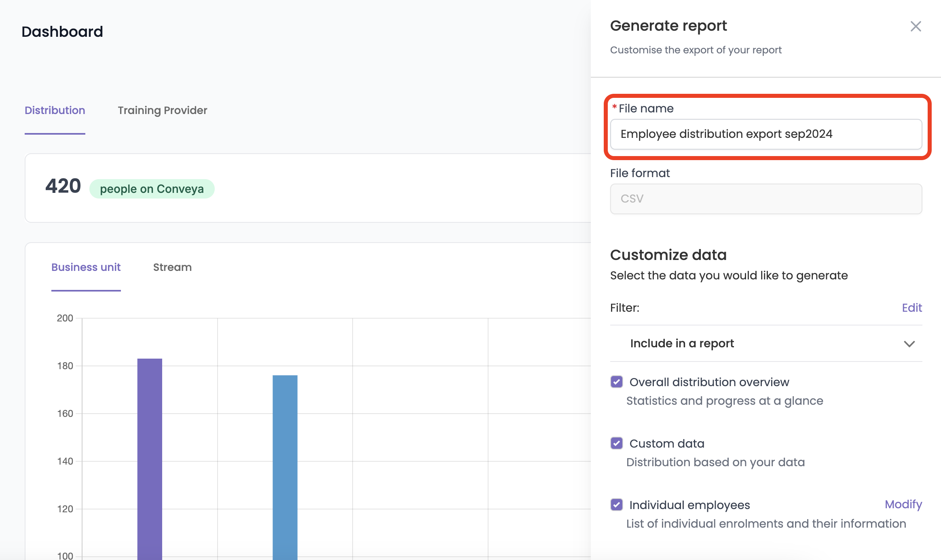Image resolution: width=941 pixels, height=560 pixels.
Task: Uncheck Overall distribution overview checkbox
Action: click(x=617, y=382)
